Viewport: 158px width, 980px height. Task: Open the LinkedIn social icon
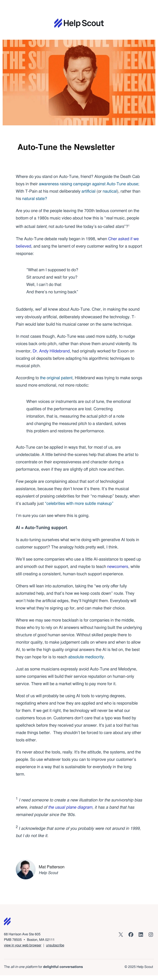pos(141,934)
